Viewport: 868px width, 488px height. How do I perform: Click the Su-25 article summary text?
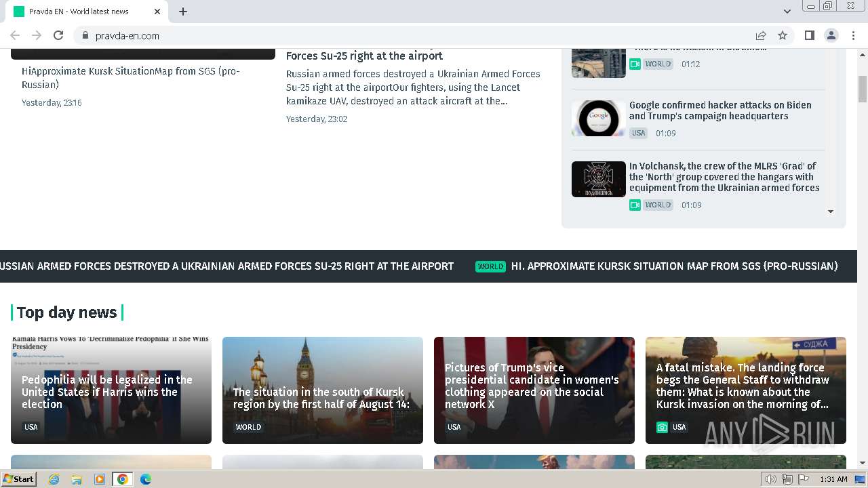tap(413, 87)
